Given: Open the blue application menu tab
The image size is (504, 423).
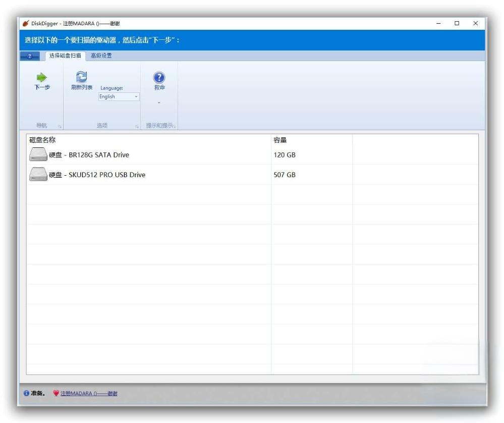Looking at the screenshot, I should point(30,56).
